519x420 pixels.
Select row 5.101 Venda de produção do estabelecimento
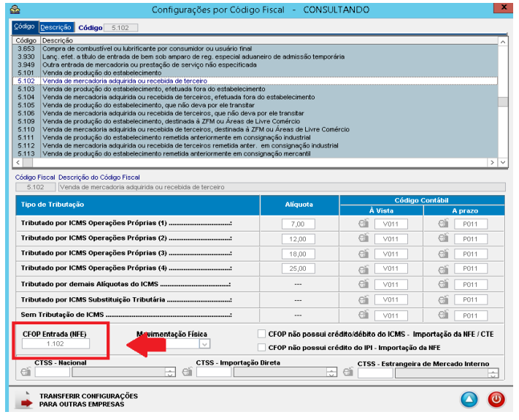pyautogui.click(x=255, y=73)
